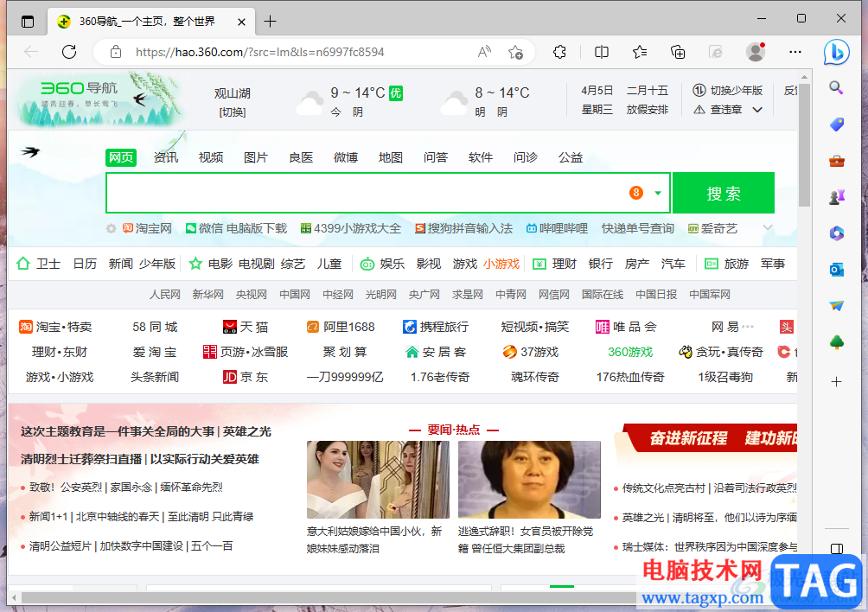This screenshot has height=612, width=868.
Task: Open the shopping tag sidebar icon
Action: point(837,124)
